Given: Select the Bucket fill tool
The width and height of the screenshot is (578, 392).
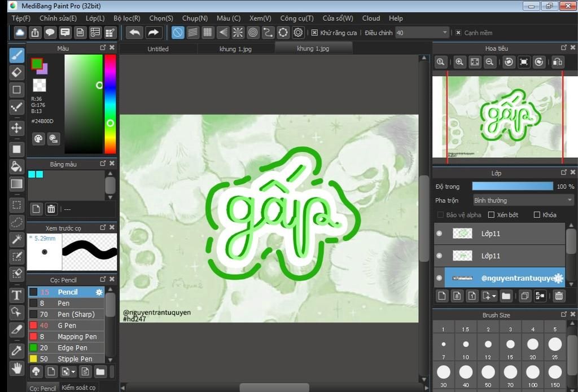Looking at the screenshot, I should (16, 166).
